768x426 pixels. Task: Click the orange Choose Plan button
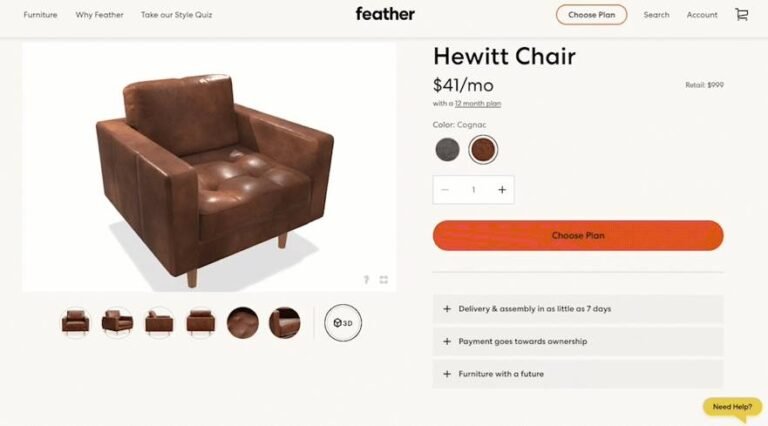click(578, 236)
